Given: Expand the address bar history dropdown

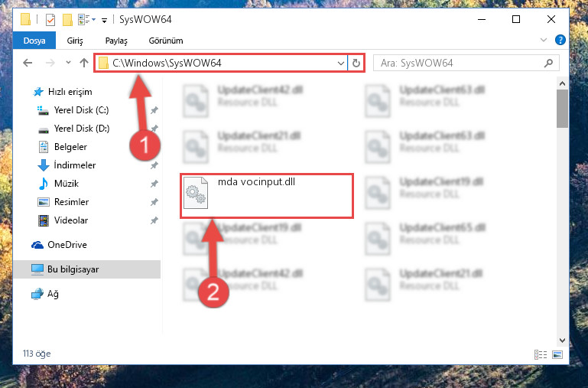Looking at the screenshot, I should click(340, 63).
